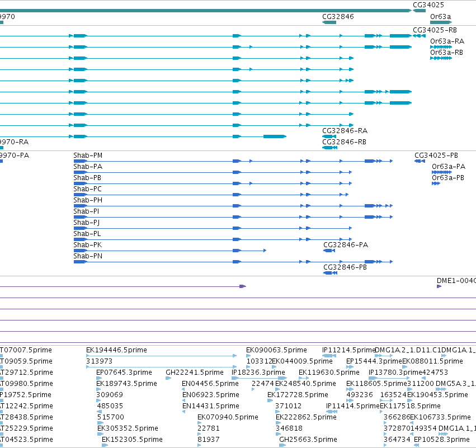
Task: Click the EK189743.5prime EST label
Action: click(126, 384)
